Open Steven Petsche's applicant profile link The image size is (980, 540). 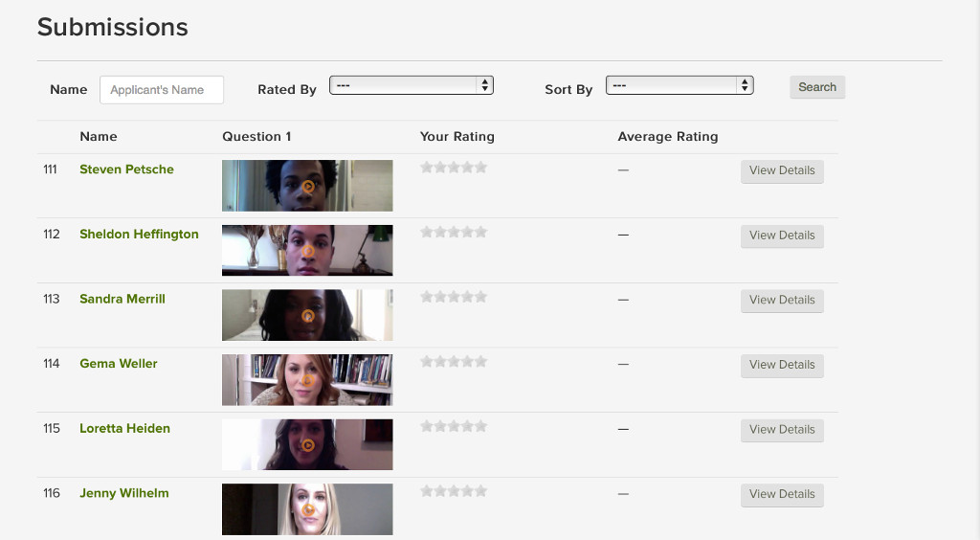coord(126,169)
